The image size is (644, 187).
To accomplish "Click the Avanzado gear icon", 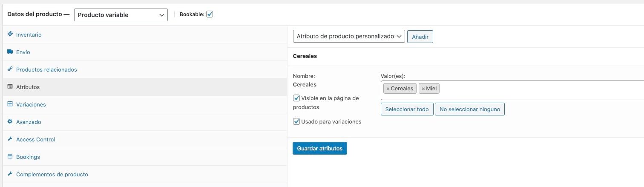I will [x=10, y=121].
